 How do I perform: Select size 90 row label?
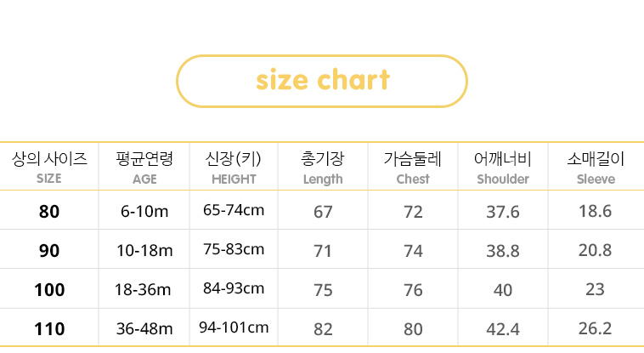49,250
